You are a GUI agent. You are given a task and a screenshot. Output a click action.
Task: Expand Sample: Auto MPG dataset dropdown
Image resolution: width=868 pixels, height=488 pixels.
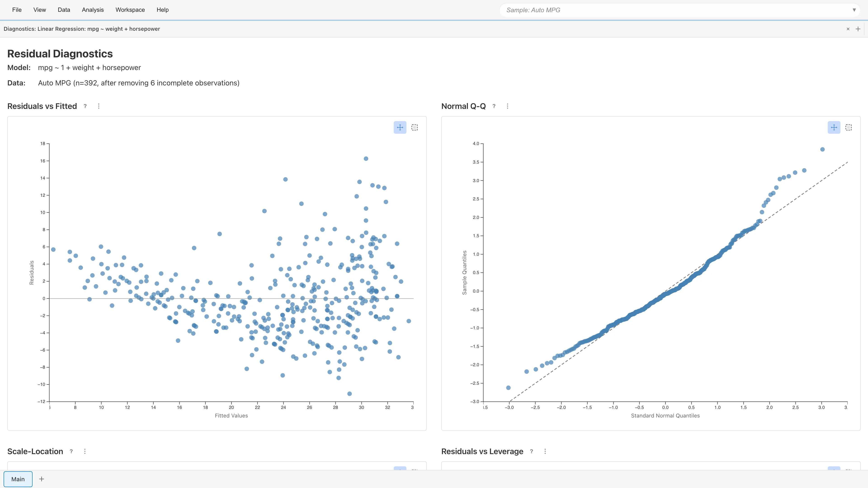[x=854, y=10]
